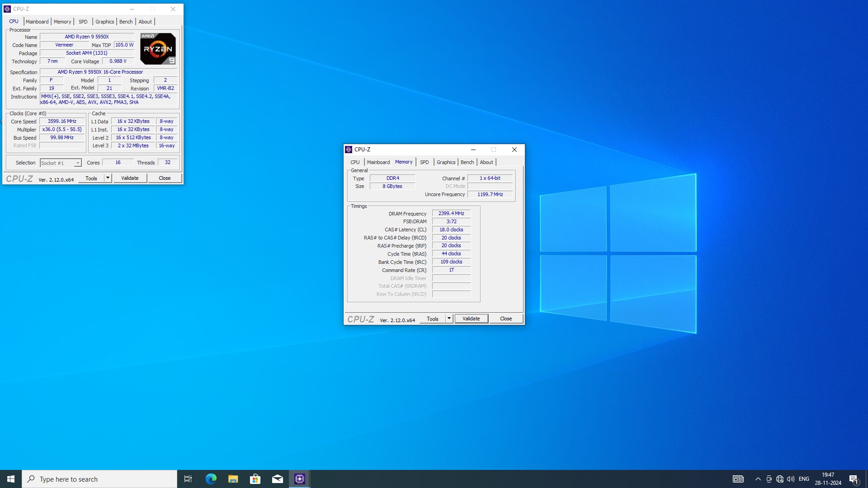
Task: Open Mainboard tab in the Memory window
Action: pyautogui.click(x=378, y=162)
